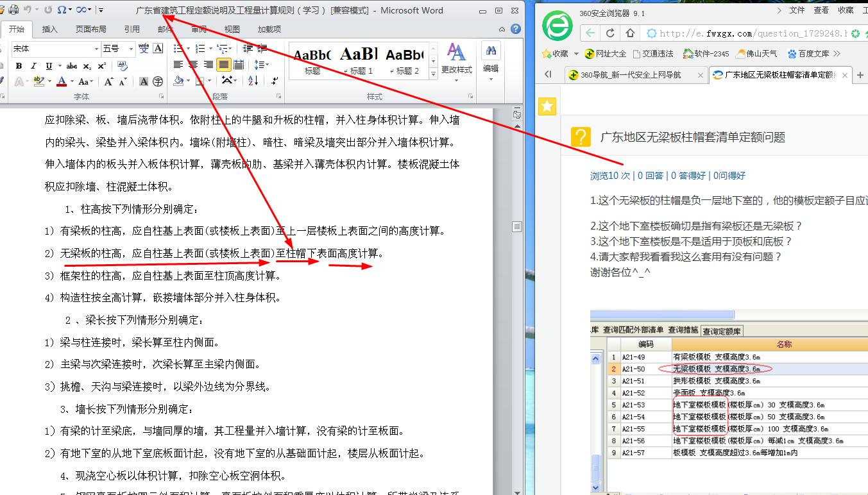Undo last action in Word quick access toolbar

coord(27,10)
